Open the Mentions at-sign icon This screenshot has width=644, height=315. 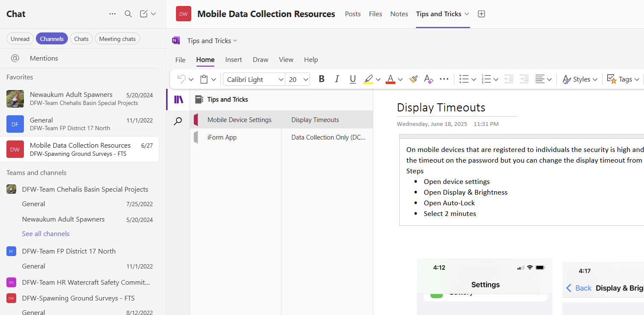pos(15,58)
